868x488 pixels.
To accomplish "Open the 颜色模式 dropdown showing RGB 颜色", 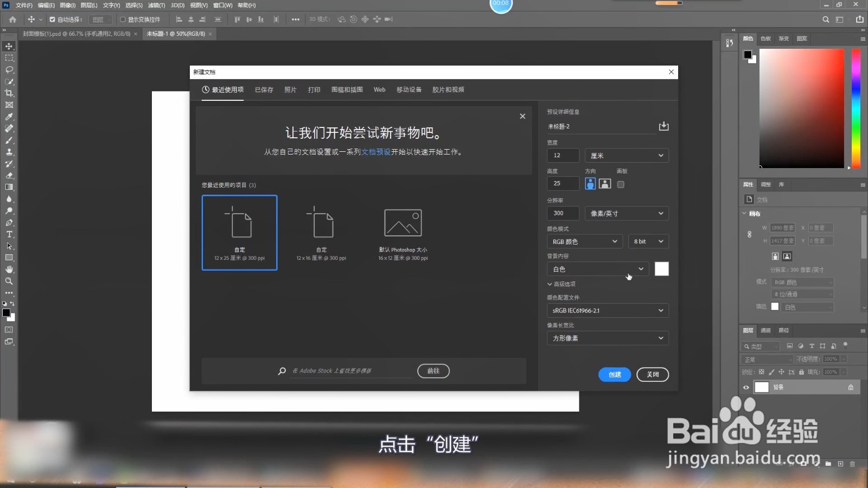I will (584, 241).
